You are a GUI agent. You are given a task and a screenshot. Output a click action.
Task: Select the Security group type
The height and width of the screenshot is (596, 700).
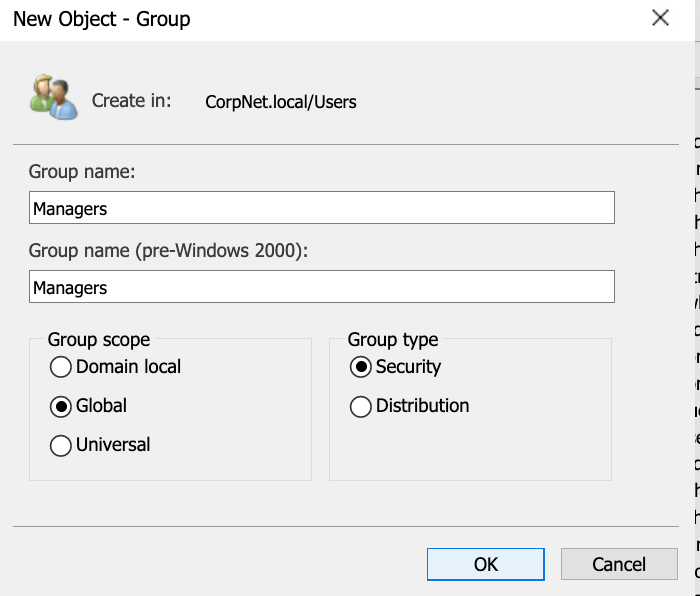(361, 367)
